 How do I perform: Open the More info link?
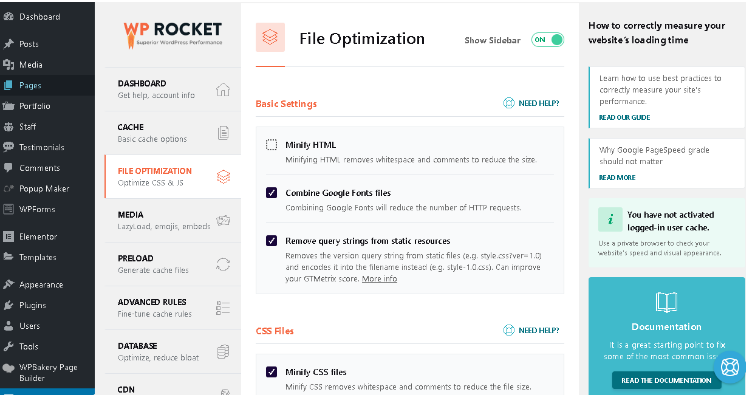click(x=379, y=279)
